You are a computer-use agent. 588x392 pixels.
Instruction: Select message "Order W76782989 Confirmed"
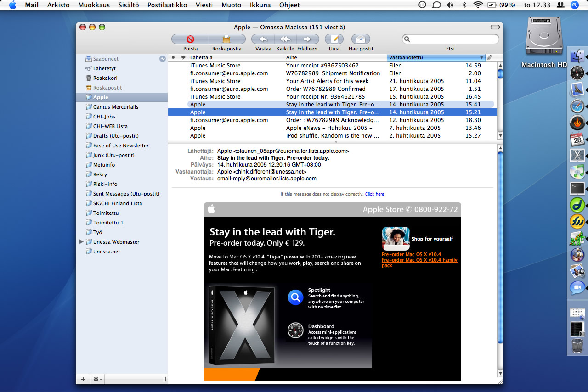332,89
